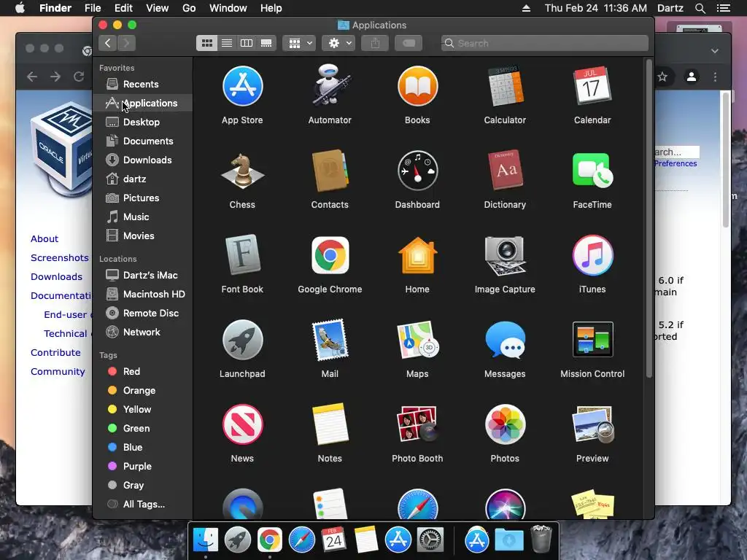The height and width of the screenshot is (560, 747).
Task: Select the Photo Booth app icon
Action: 417,424
